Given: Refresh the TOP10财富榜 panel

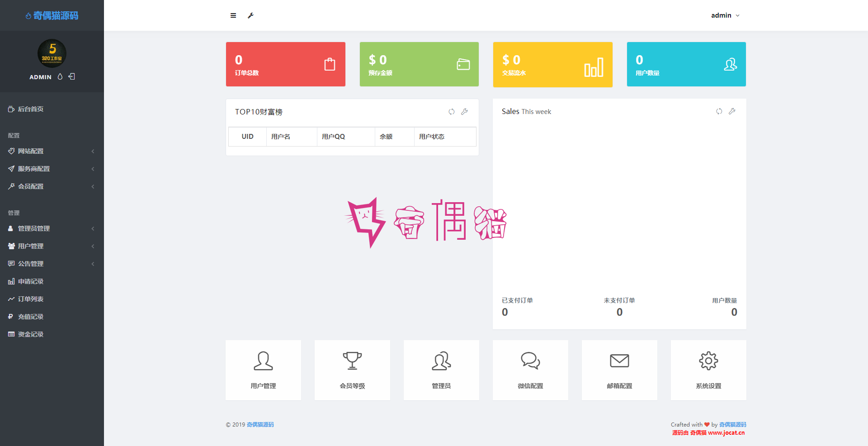Looking at the screenshot, I should pos(451,112).
